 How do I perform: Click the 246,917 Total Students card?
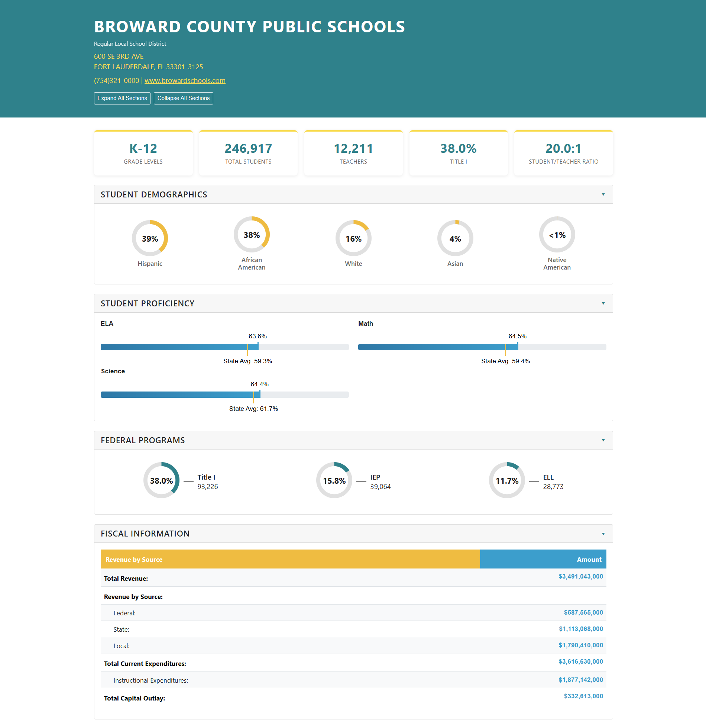click(248, 153)
